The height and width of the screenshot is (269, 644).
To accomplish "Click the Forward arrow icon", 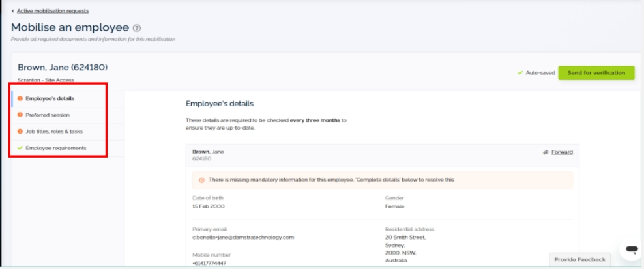I will (546, 152).
